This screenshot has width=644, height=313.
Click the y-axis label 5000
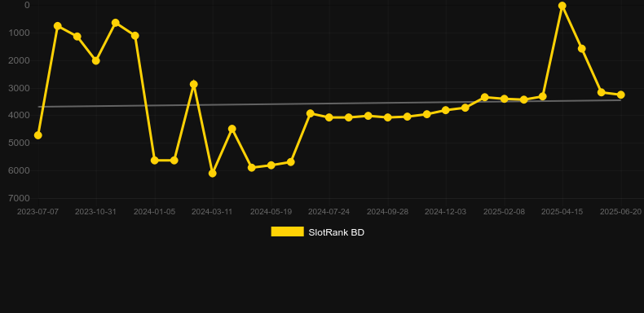point(20,143)
